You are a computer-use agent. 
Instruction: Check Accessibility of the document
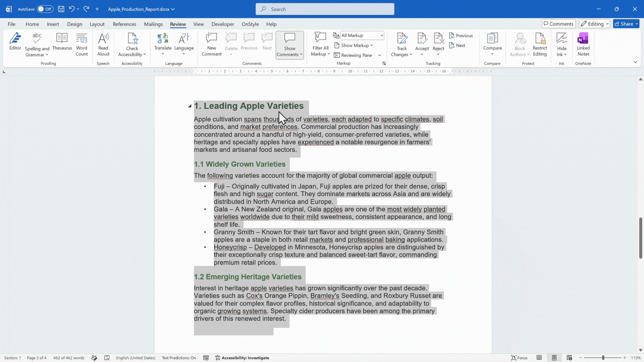[x=132, y=45]
